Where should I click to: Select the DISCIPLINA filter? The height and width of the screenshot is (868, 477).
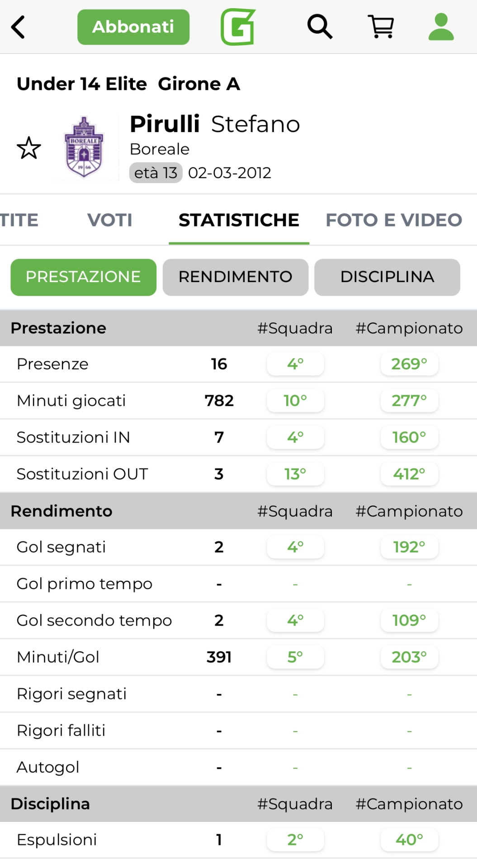click(387, 277)
